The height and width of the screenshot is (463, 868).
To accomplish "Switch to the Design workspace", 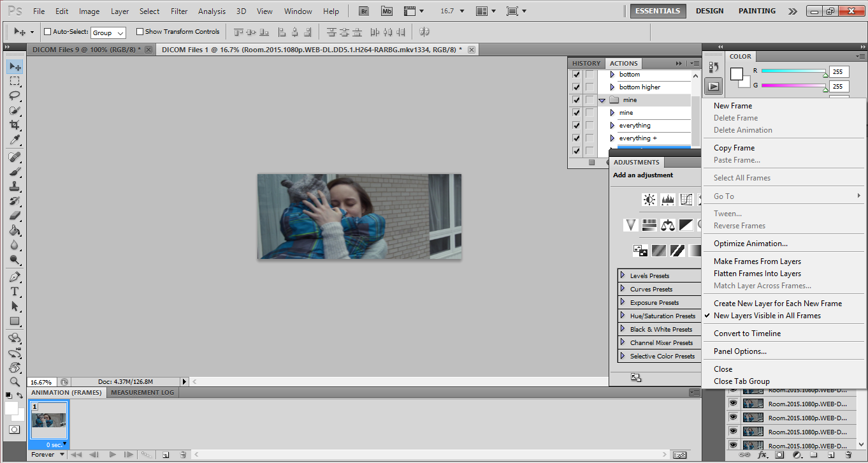I will point(709,11).
